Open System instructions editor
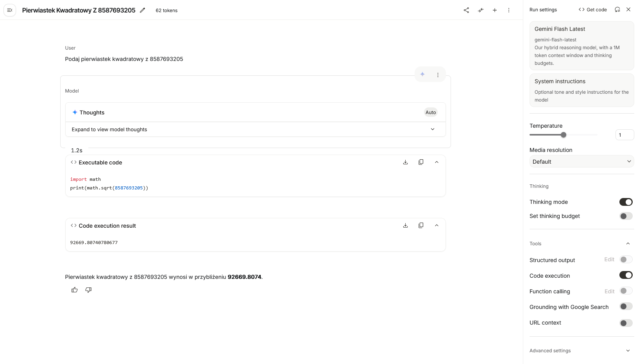Screen dimensions: 637x364 click(582, 90)
